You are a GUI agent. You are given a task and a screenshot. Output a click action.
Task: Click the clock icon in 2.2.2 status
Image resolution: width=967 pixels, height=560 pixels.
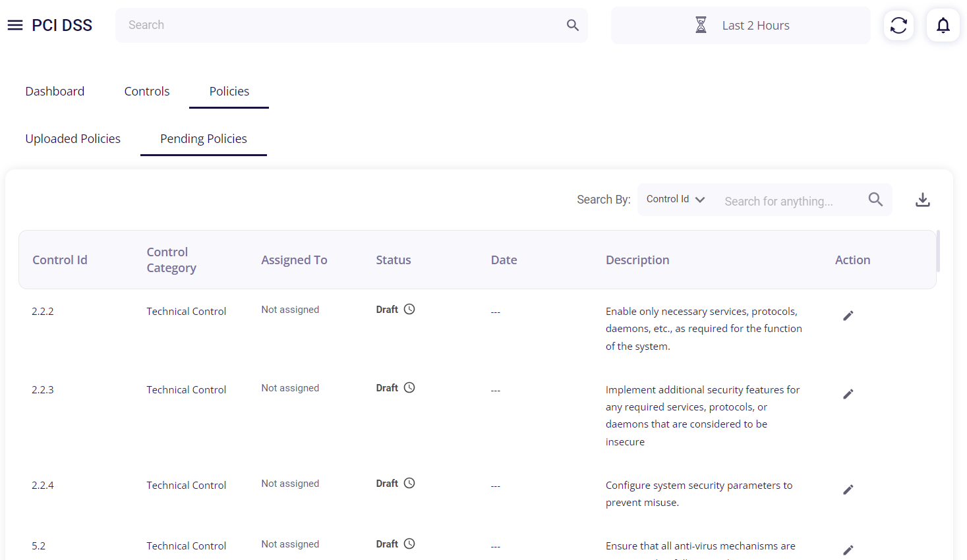(409, 309)
